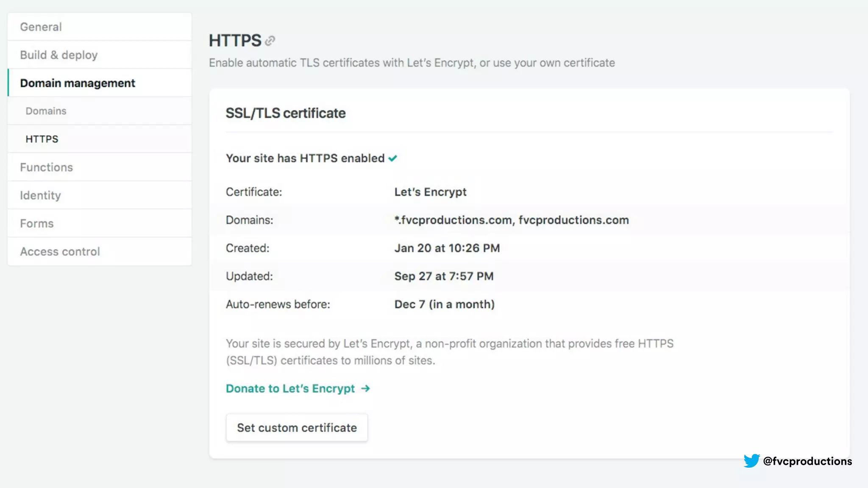Click the Auto-renews before date value
Viewport: 868px width, 488px height.
click(444, 304)
